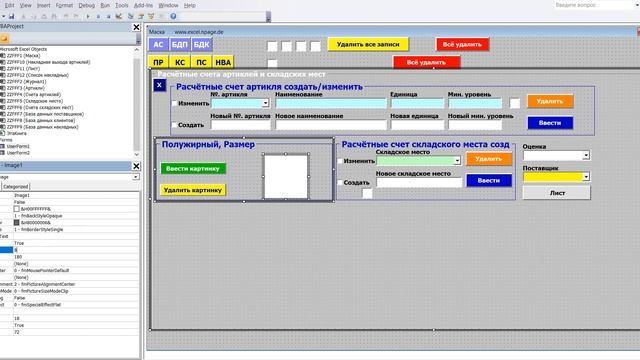This screenshot has width=640, height=360.
Task: Click the Наименование text field
Action: click(331, 103)
